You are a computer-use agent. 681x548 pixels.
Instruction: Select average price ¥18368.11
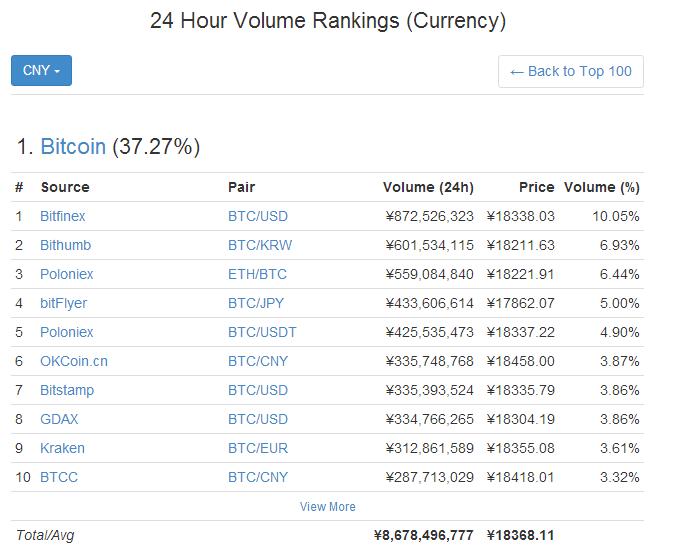(521, 535)
